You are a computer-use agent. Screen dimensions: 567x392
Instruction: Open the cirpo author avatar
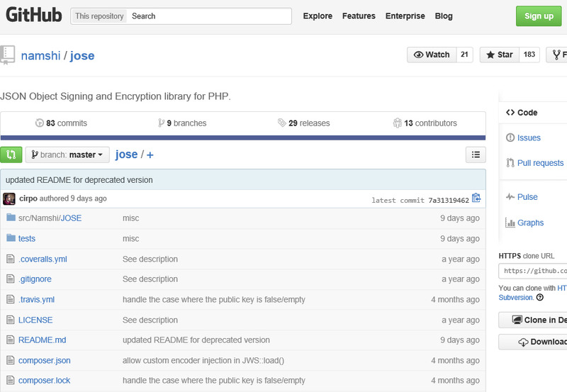[x=9, y=198]
